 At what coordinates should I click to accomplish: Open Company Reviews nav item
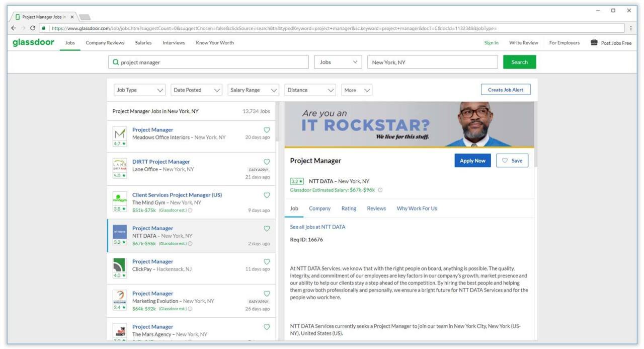(x=105, y=43)
